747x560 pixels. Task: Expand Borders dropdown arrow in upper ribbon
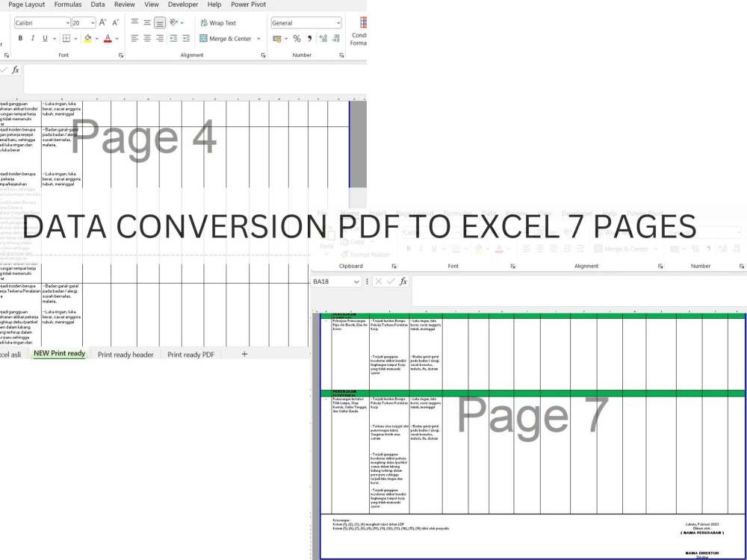pos(75,39)
